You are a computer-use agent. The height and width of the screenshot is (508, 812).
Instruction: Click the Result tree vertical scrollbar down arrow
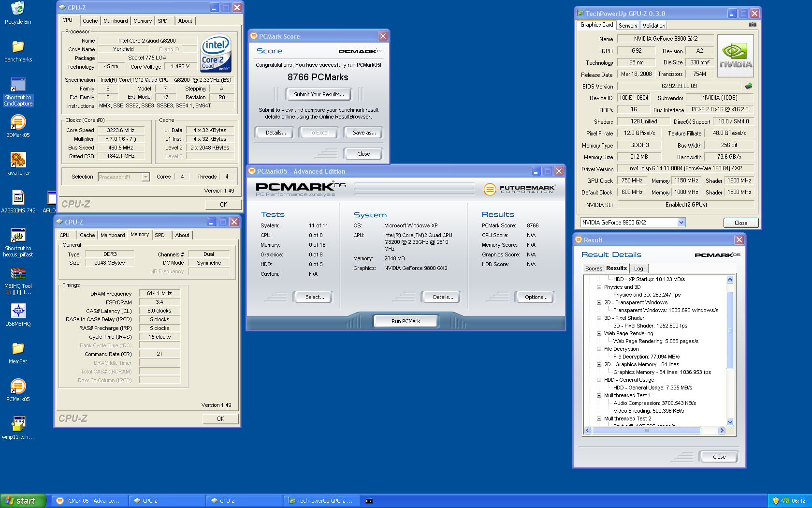point(730,422)
